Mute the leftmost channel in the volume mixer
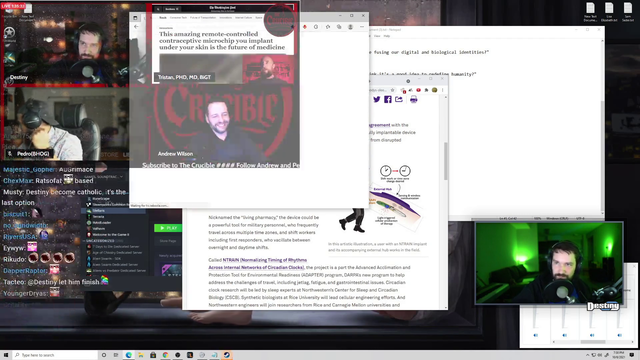The width and height of the screenshot is (640, 360). tap(536, 335)
